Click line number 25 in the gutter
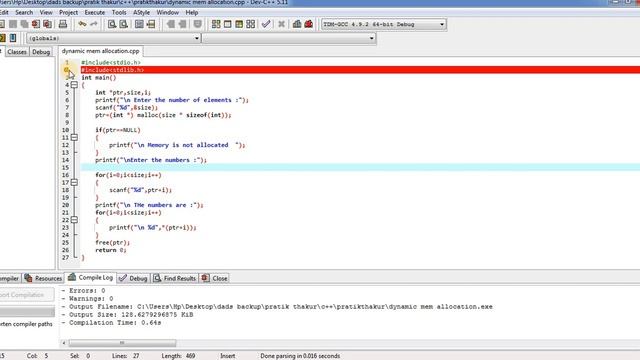This screenshot has width=640, height=360. pos(66,242)
